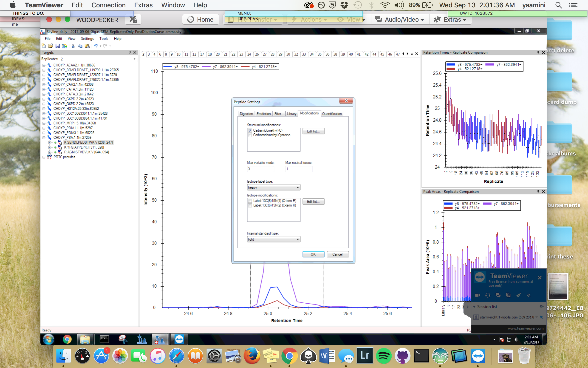
Task: Click the Cut scissors icon
Action: [73, 46]
